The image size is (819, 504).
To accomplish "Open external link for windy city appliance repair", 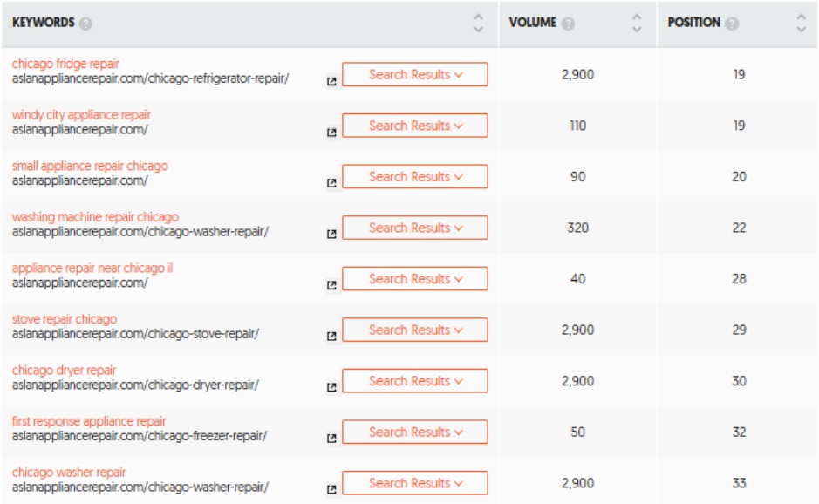I will pyautogui.click(x=331, y=133).
